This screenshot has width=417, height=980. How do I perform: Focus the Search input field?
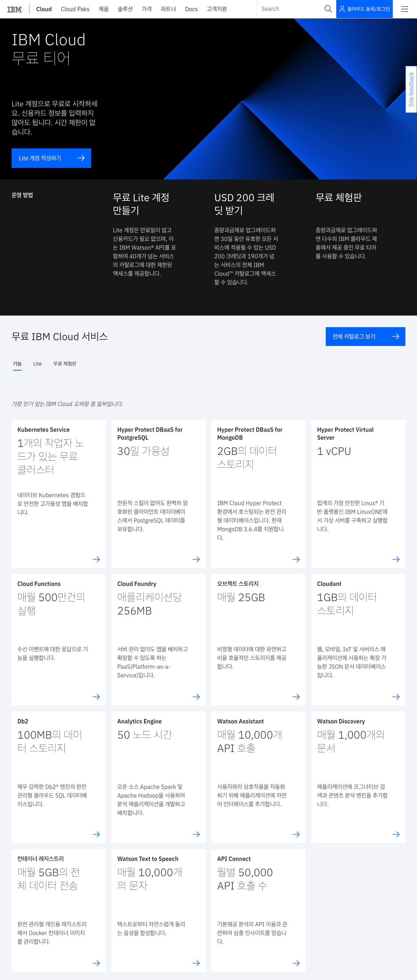pos(290,9)
